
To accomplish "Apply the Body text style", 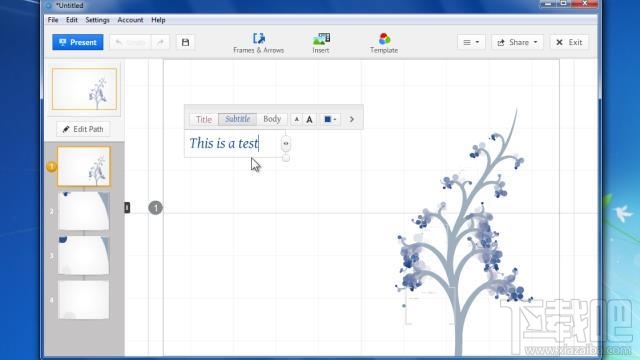I will click(272, 119).
